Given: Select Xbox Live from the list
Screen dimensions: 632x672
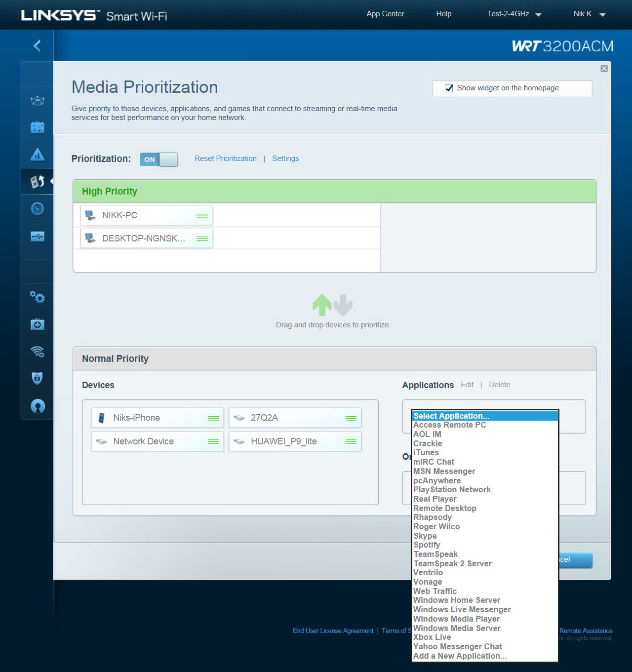Looking at the screenshot, I should [485, 637].
